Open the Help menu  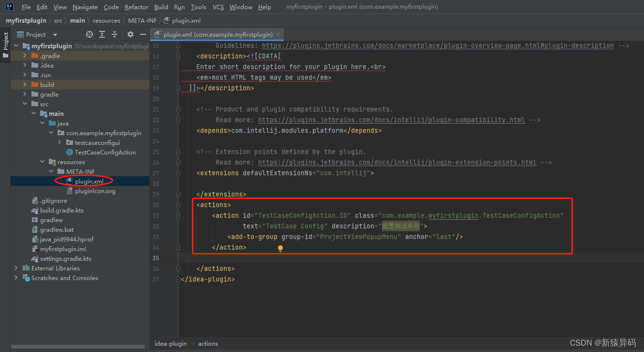[264, 7]
